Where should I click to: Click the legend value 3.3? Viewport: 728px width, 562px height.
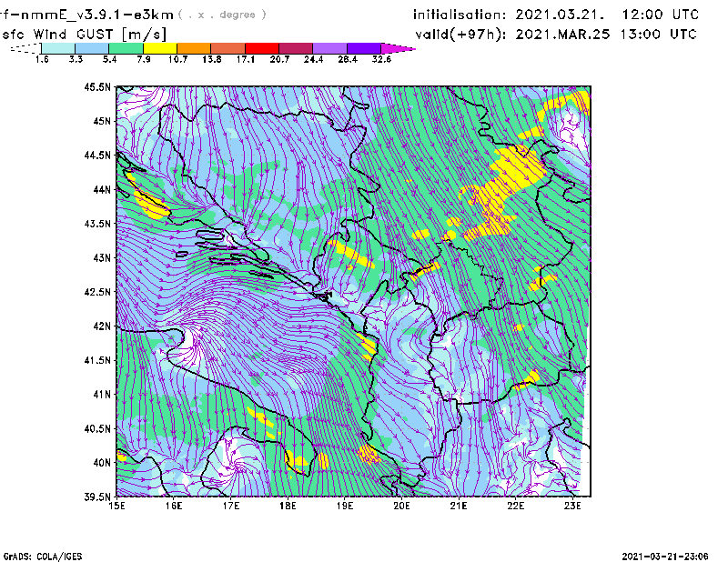pyautogui.click(x=76, y=59)
